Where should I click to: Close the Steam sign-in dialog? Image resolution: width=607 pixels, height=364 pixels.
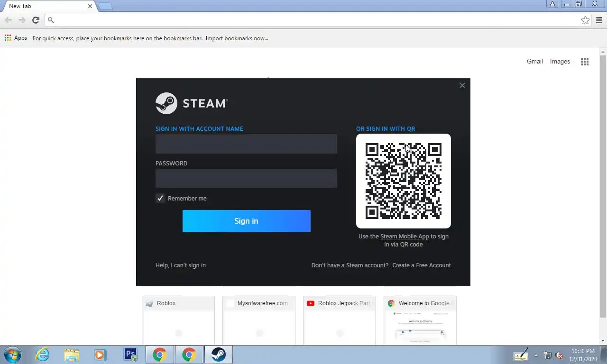(462, 85)
